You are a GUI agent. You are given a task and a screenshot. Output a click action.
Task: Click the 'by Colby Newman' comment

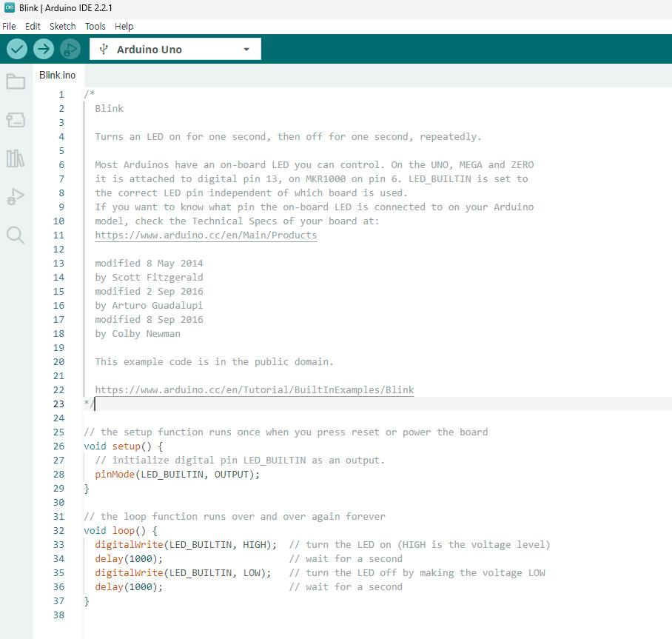tap(138, 334)
